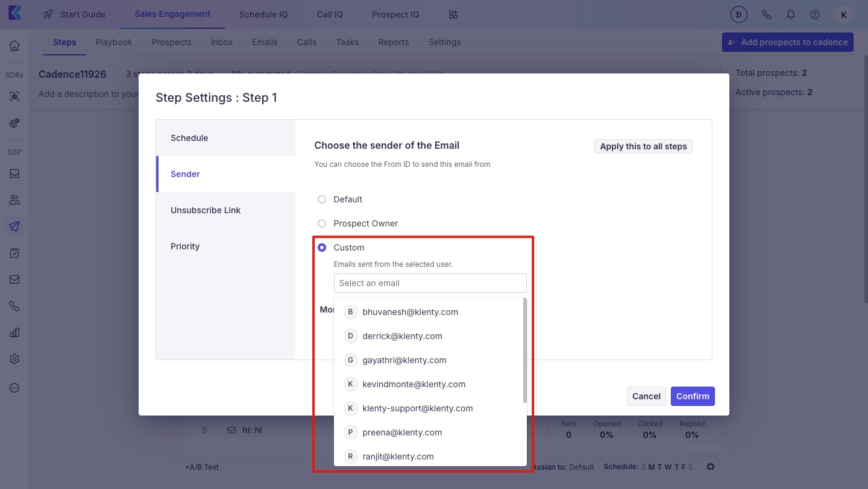This screenshot has width=868, height=489.
Task: Choose gayathri@klenty.com from the list
Action: click(x=430, y=360)
